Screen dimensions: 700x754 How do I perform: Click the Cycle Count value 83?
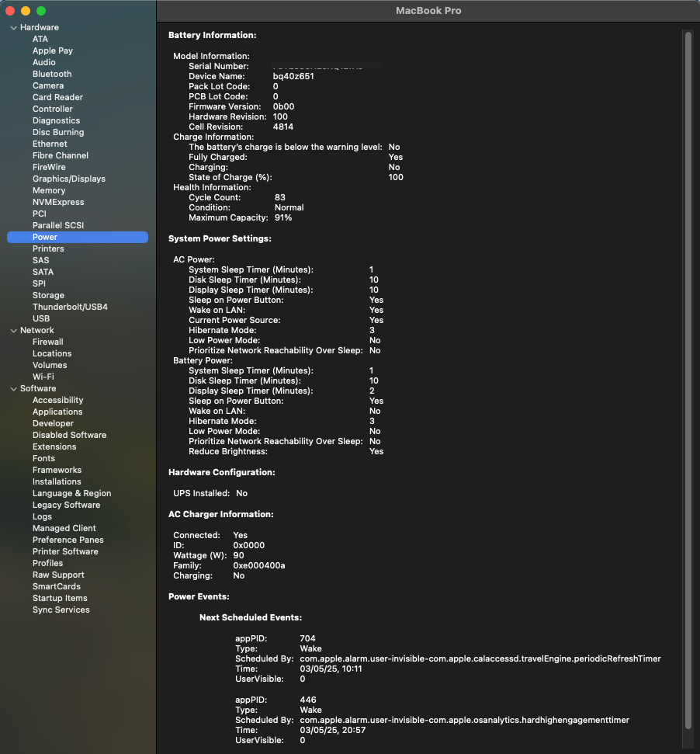[280, 198]
